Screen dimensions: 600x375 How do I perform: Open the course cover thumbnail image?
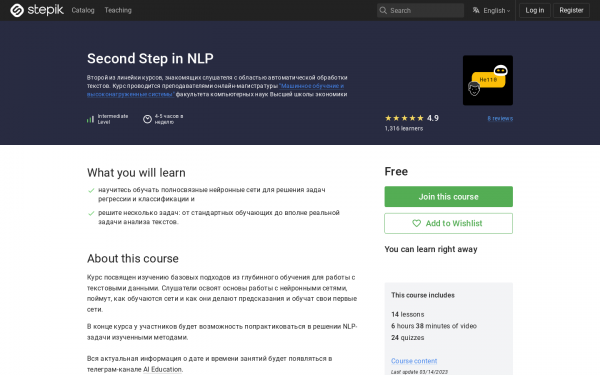(x=488, y=80)
